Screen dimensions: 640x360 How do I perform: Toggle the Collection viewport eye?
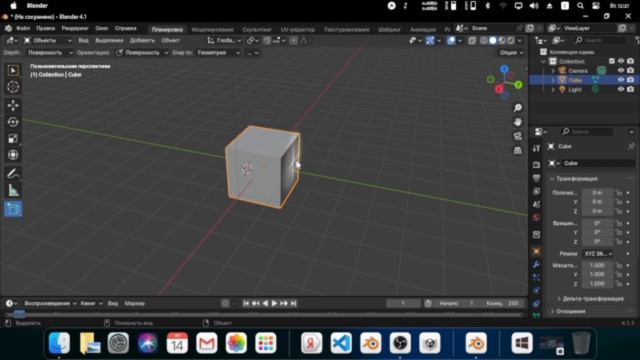[x=621, y=61]
